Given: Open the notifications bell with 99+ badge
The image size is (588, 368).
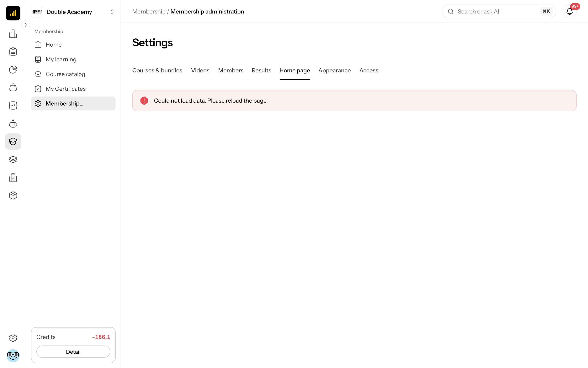Looking at the screenshot, I should [x=569, y=11].
